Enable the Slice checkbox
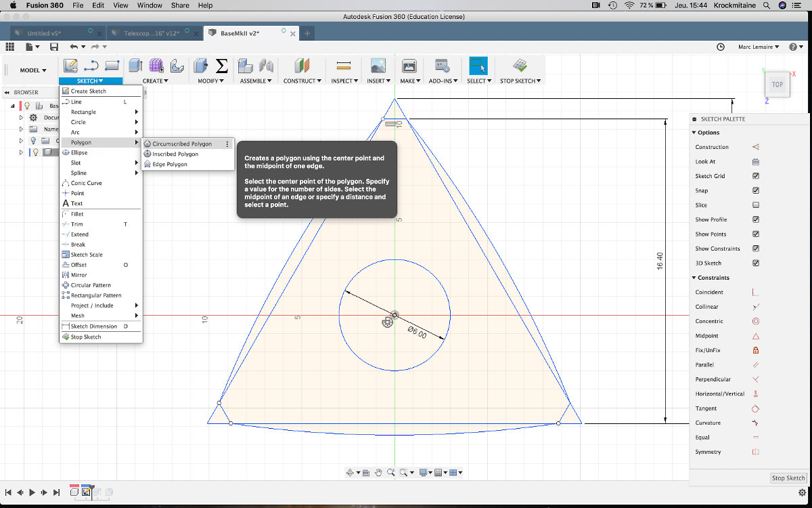812x508 pixels. [x=756, y=205]
